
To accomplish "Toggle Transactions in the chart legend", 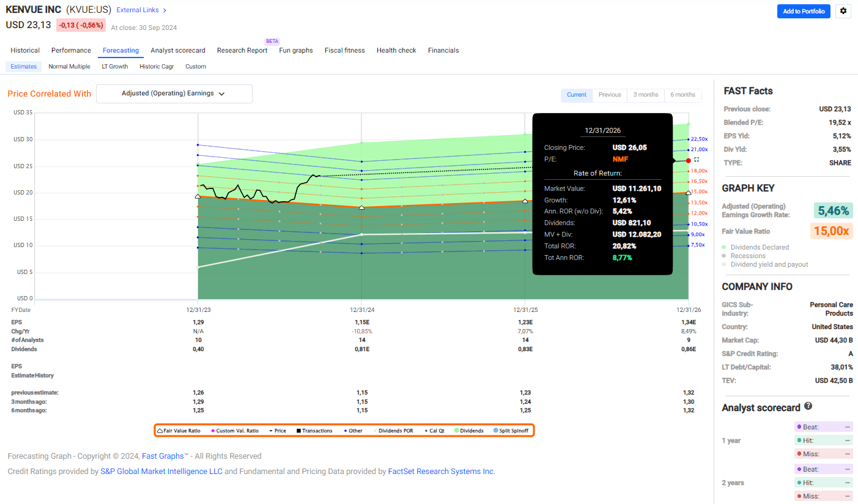I will click(x=297, y=430).
